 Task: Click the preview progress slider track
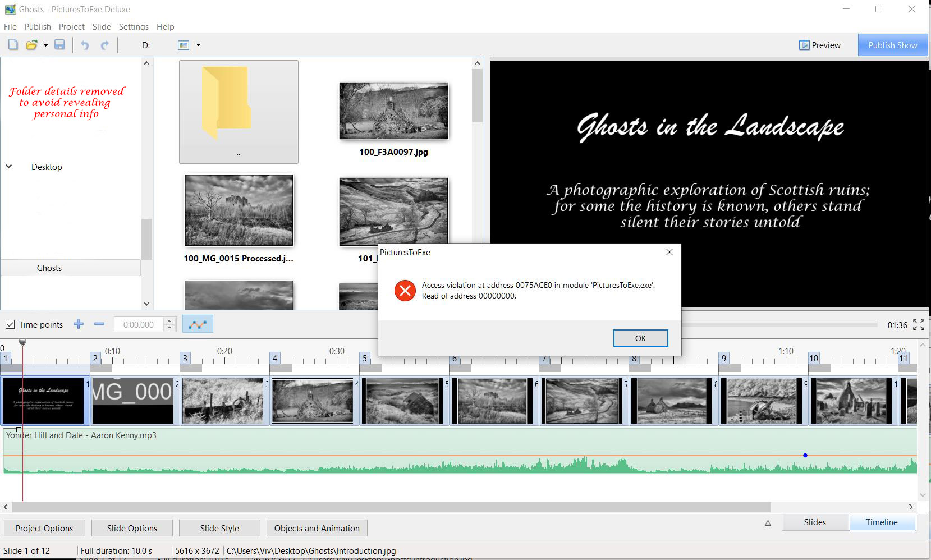tap(779, 324)
